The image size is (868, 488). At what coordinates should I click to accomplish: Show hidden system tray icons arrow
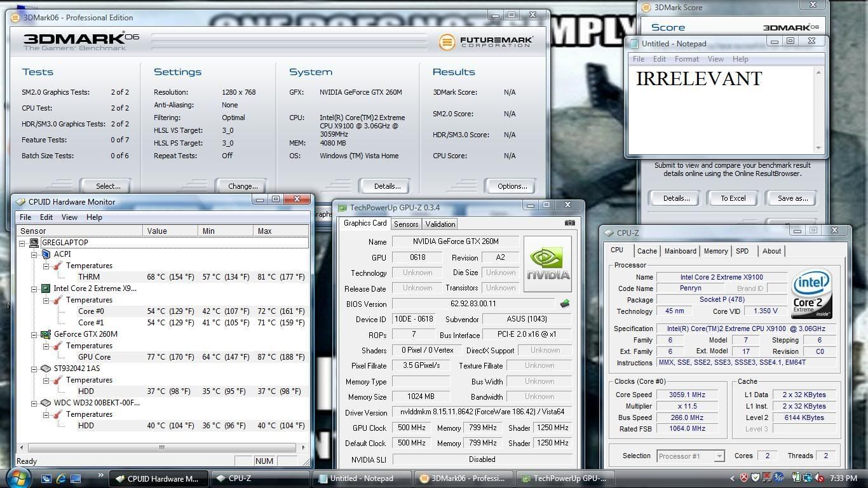(732, 478)
